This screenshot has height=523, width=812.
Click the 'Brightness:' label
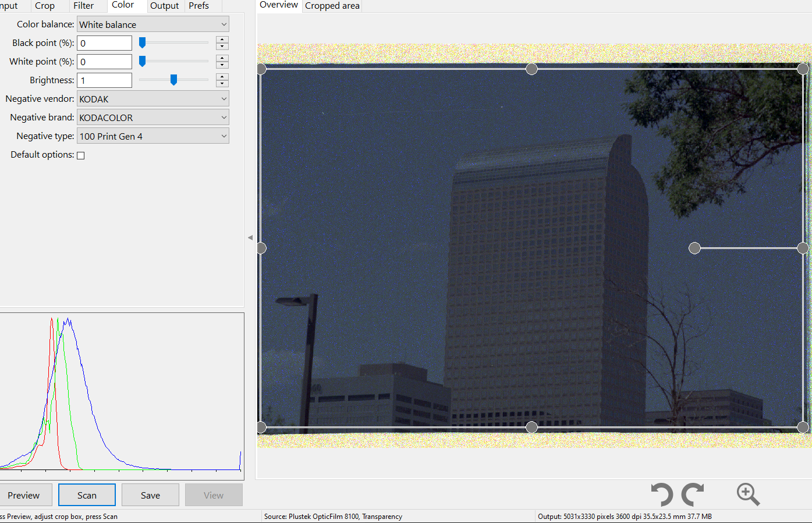coord(52,80)
